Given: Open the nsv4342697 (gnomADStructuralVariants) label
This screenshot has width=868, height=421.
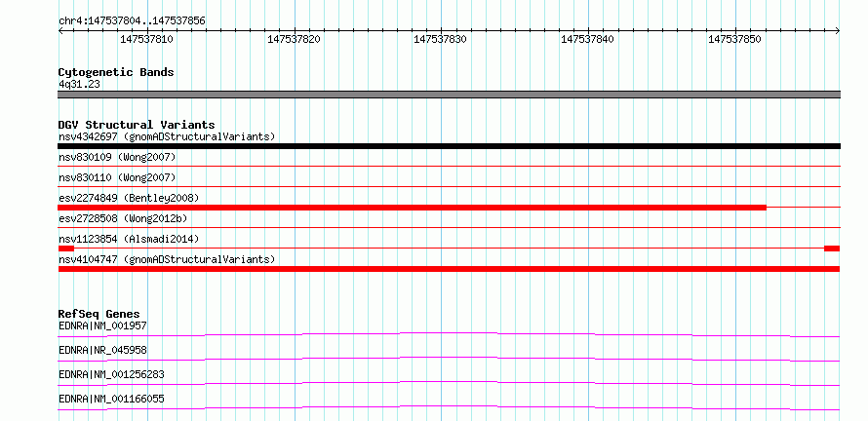Looking at the screenshot, I should point(167,136).
